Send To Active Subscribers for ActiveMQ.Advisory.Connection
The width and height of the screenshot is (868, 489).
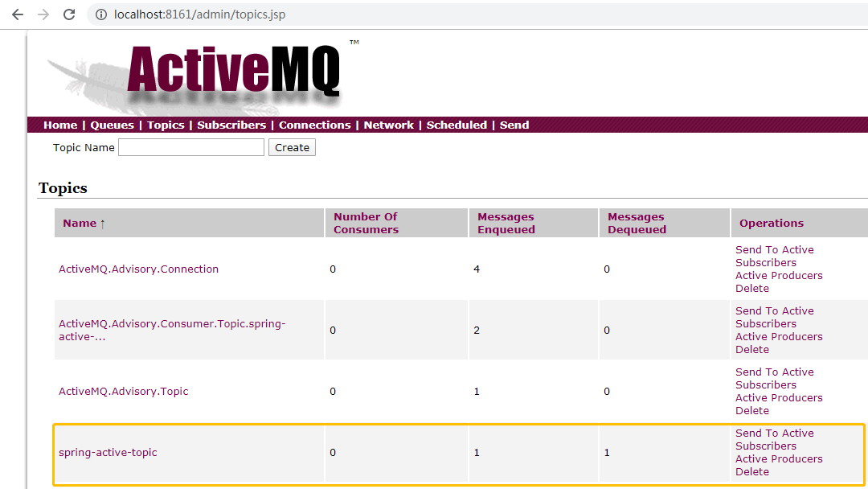775,256
